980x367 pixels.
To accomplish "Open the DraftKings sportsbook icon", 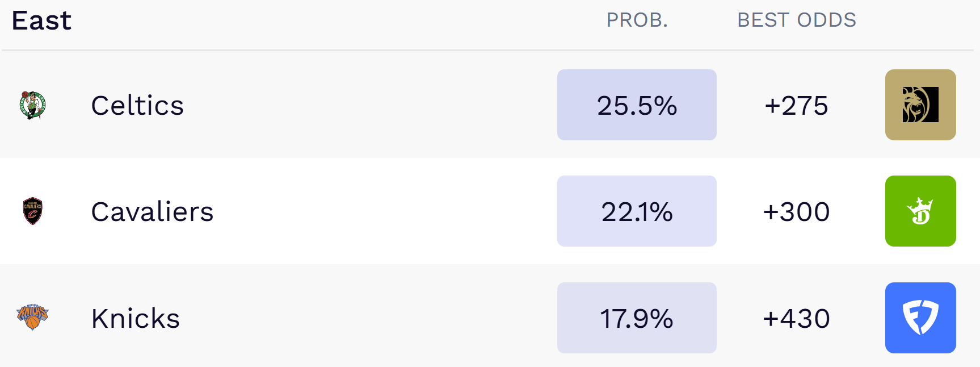I will 920,211.
